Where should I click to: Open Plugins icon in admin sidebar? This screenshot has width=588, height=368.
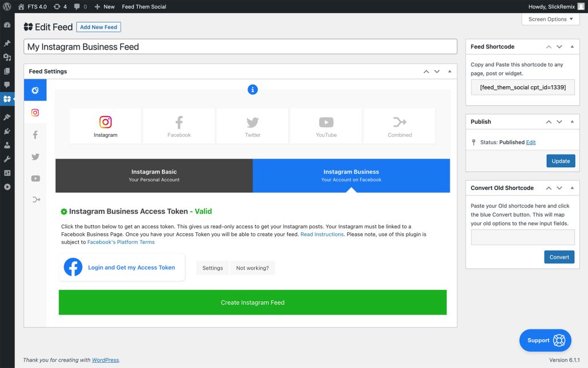[7, 132]
